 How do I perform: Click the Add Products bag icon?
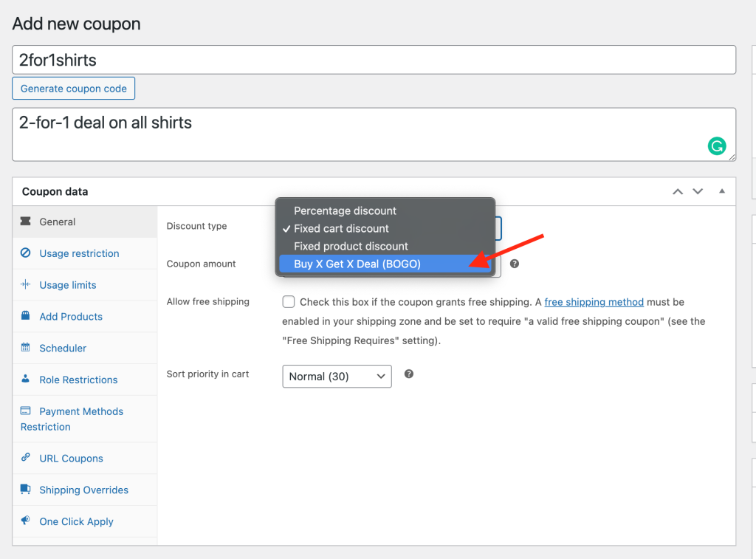coord(26,315)
